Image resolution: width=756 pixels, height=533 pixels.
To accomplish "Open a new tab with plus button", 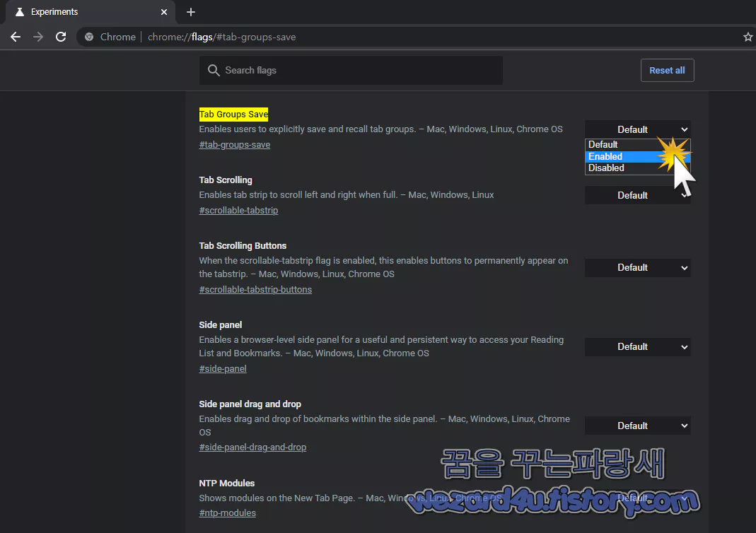I will point(191,12).
